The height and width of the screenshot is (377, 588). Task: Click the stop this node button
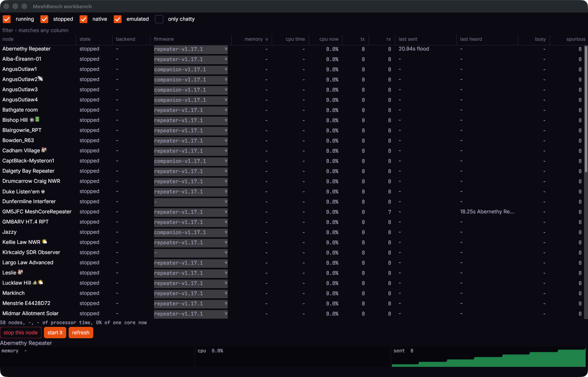(21, 333)
